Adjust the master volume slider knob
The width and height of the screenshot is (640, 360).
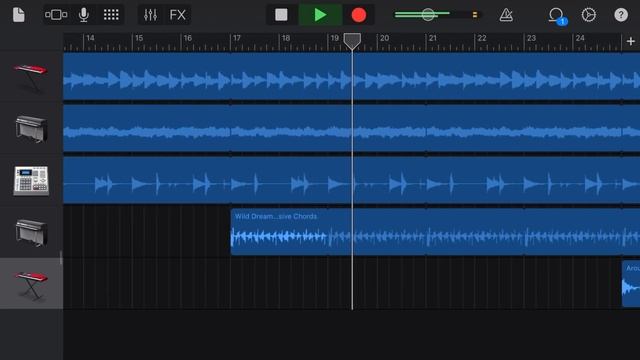pyautogui.click(x=428, y=15)
